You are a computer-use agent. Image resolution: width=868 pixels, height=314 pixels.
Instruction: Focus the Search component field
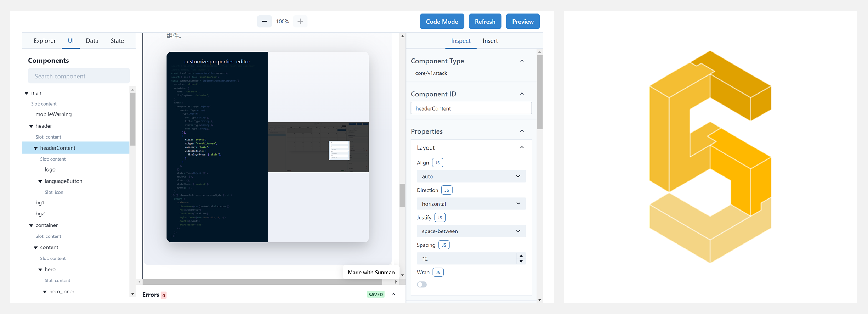tap(79, 76)
